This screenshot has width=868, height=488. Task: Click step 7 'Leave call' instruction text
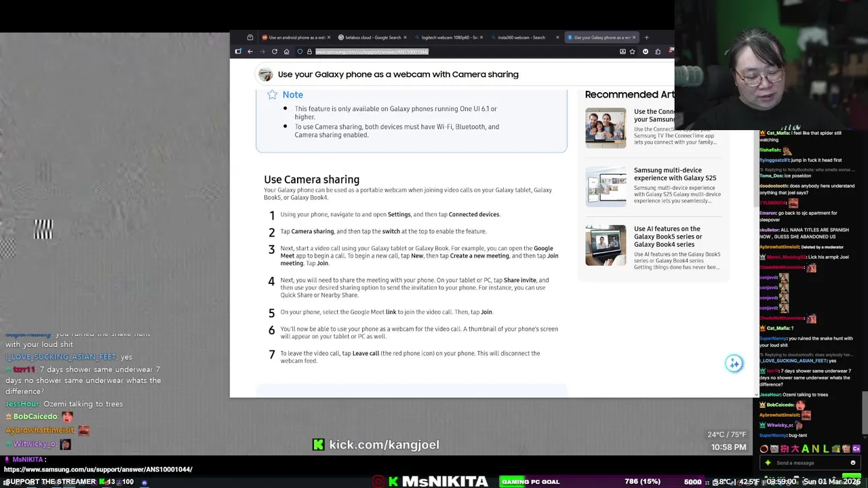click(x=410, y=357)
